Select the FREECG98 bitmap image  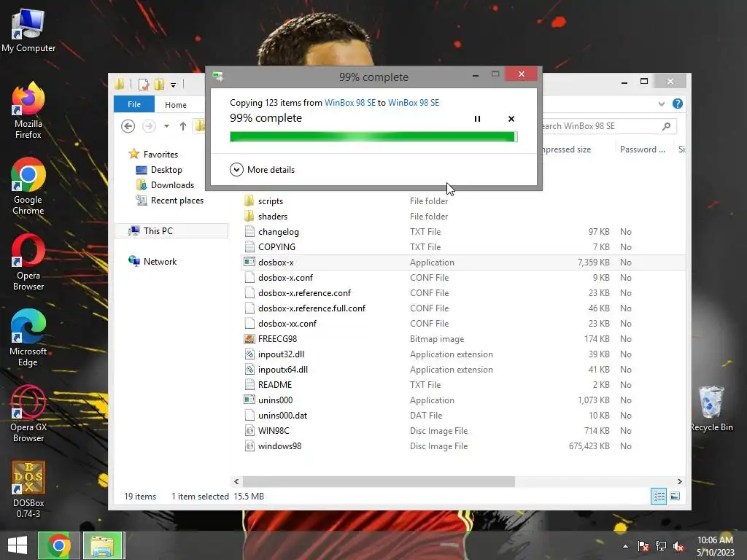pos(277,339)
